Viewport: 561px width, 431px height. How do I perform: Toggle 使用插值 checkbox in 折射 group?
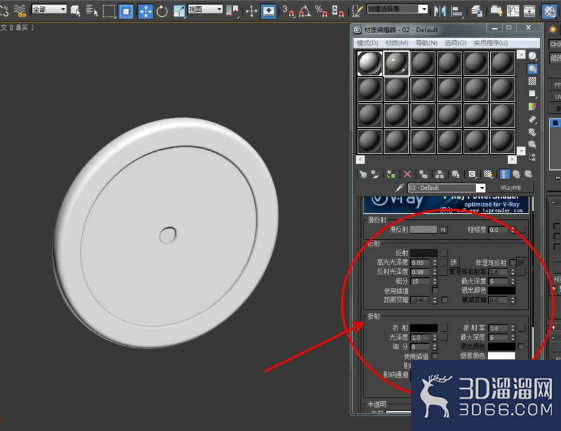[435, 356]
